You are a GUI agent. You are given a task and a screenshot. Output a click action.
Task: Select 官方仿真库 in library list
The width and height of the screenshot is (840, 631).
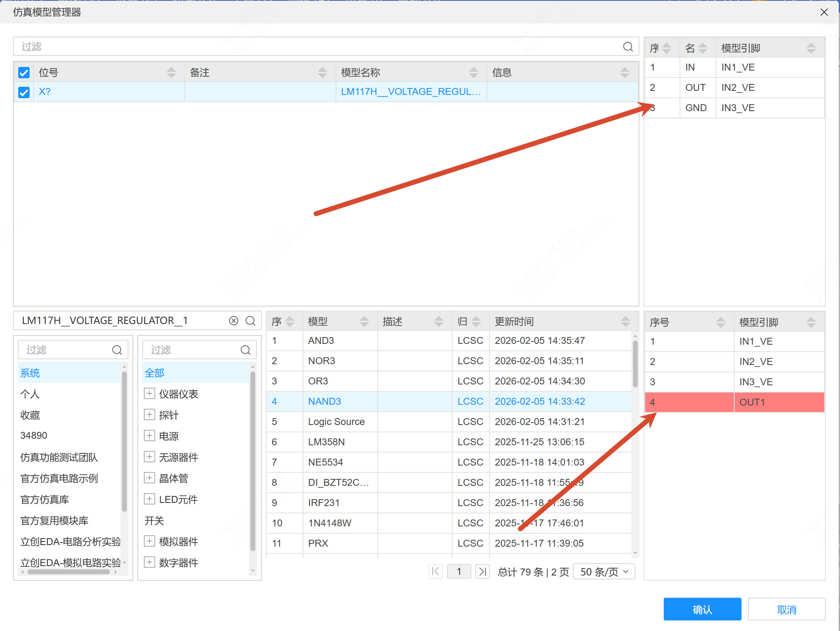click(45, 499)
